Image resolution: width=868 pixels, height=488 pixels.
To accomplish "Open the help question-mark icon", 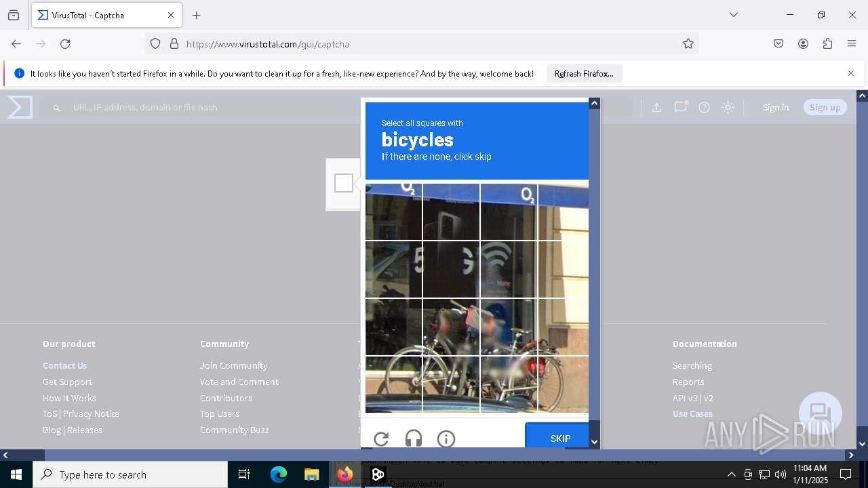I will [704, 107].
